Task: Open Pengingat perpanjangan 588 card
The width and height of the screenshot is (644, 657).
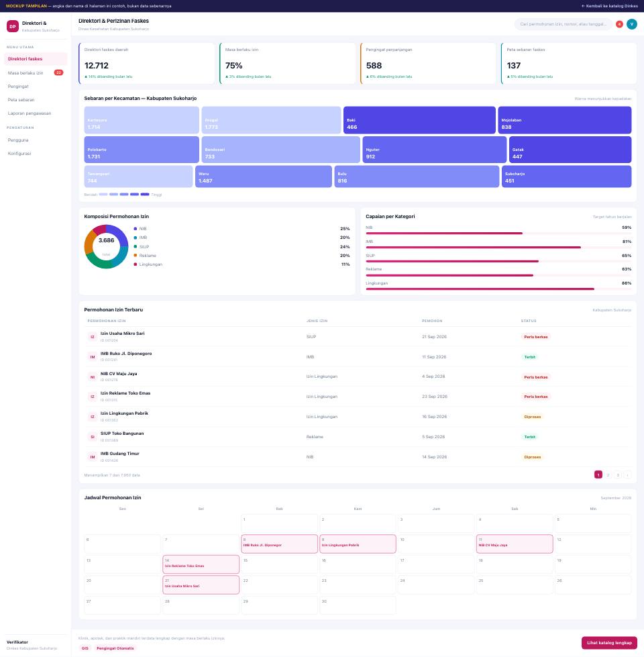Action: click(428, 63)
